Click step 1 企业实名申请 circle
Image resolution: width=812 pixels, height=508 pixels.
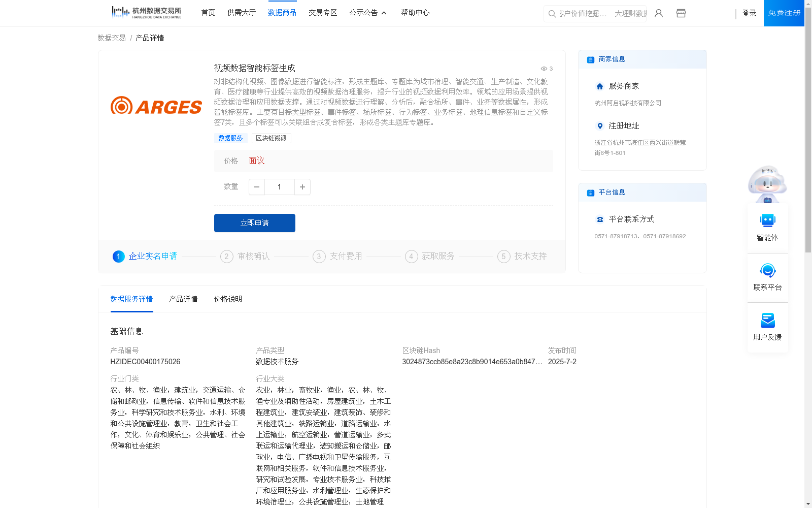[118, 257]
